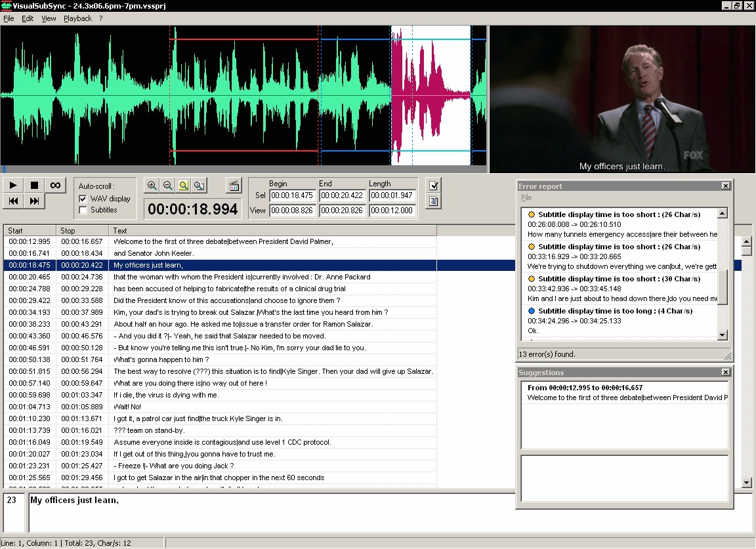Click inside the End time field showing 00:00:20.422
756x549 pixels.
click(343, 195)
